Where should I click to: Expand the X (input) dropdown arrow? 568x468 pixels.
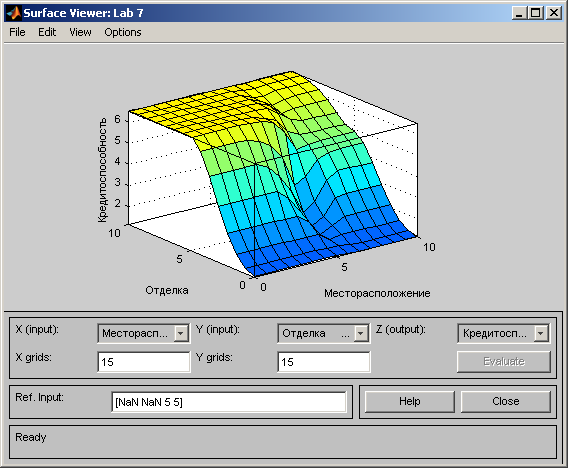click(x=181, y=333)
